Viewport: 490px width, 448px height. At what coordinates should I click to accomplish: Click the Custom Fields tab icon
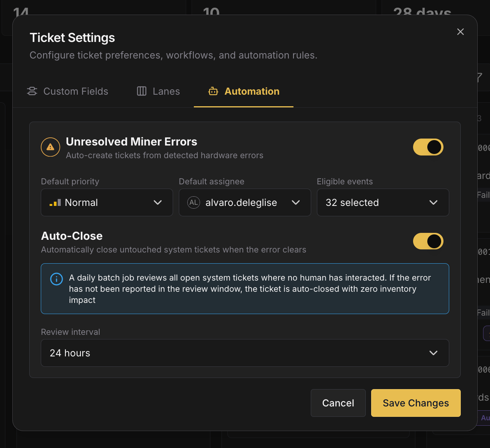pyautogui.click(x=32, y=91)
